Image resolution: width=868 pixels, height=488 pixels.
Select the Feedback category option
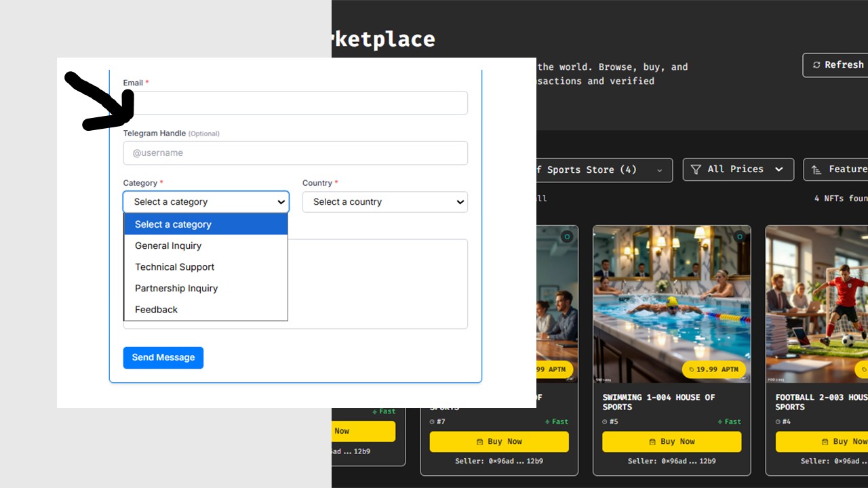click(156, 310)
